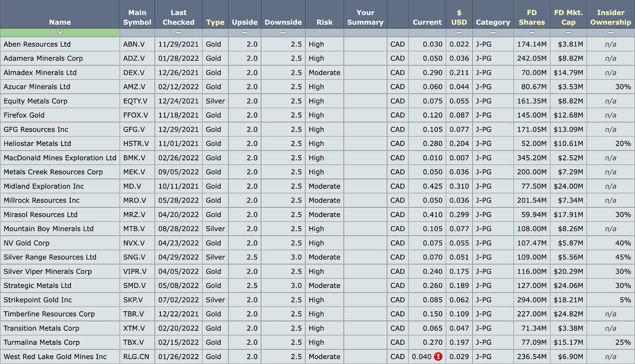The width and height of the screenshot is (635, 364).
Task: Click the filter icon under Last Checked header
Action: pos(178,32)
